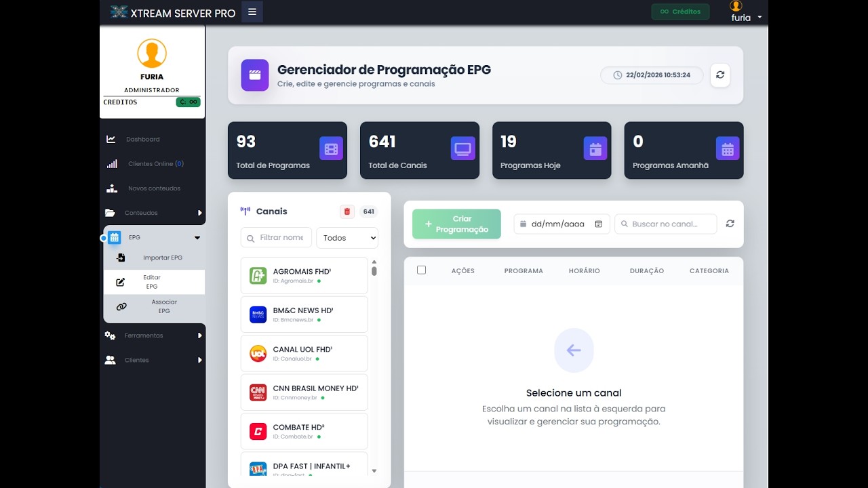Open the furia user dropdown
Screen dimensions: 868x488
coord(746,12)
